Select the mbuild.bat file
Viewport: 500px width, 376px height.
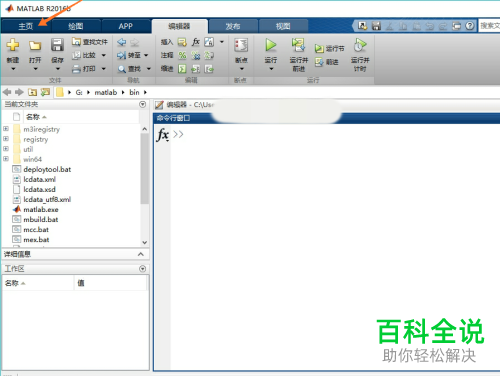pos(41,219)
